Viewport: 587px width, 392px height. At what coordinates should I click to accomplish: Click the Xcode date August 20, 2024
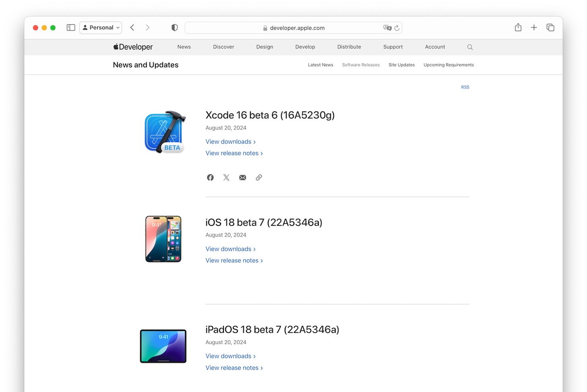tap(226, 128)
